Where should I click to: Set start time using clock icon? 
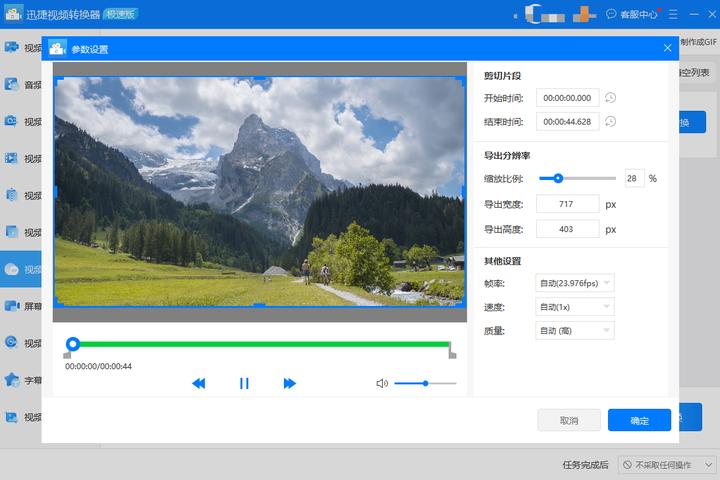pyautogui.click(x=610, y=97)
